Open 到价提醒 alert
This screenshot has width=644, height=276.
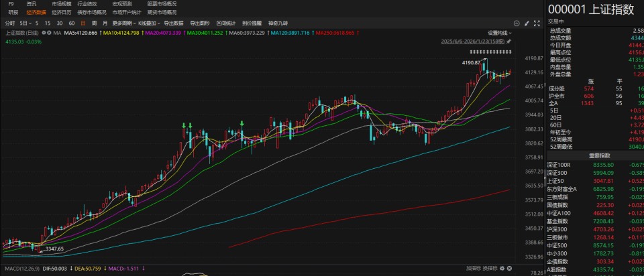pyautogui.click(x=252, y=23)
